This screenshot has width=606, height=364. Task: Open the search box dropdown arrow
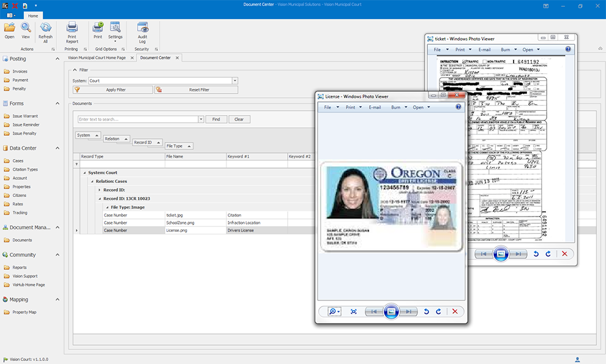coord(201,119)
